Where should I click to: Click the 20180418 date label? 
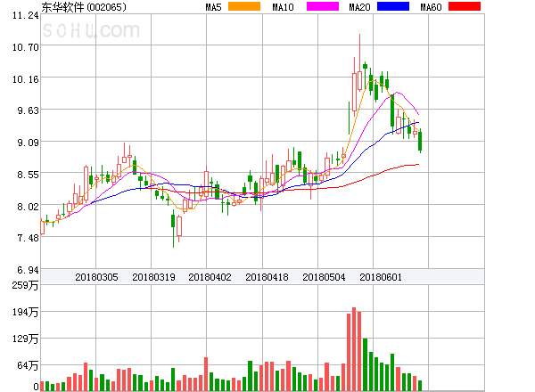(267, 277)
